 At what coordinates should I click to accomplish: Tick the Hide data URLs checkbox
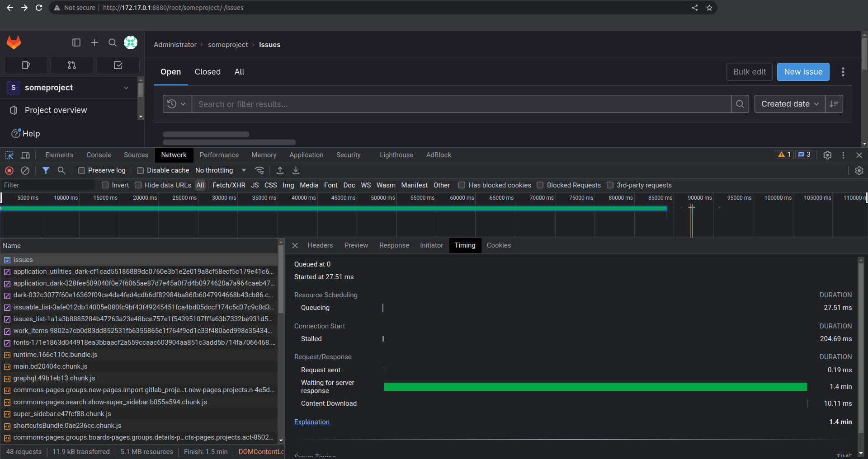(138, 185)
